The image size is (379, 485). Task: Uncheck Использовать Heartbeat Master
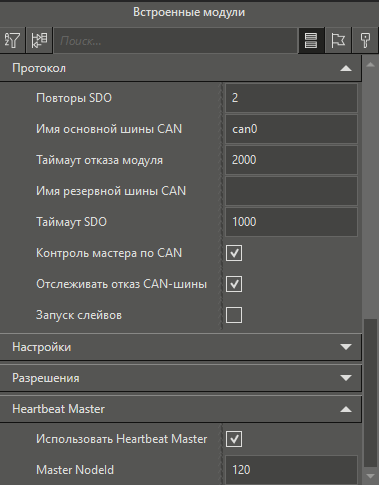click(x=234, y=439)
